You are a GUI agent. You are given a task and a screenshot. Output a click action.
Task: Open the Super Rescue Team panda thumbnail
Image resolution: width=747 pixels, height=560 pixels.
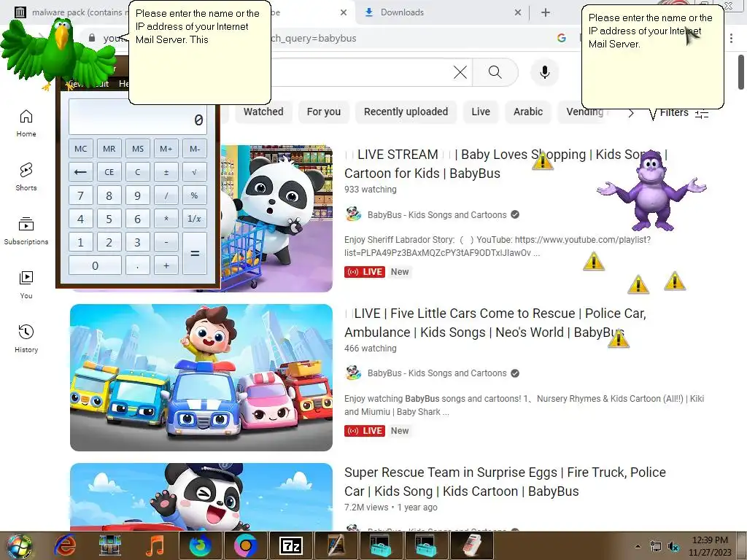[201, 497]
